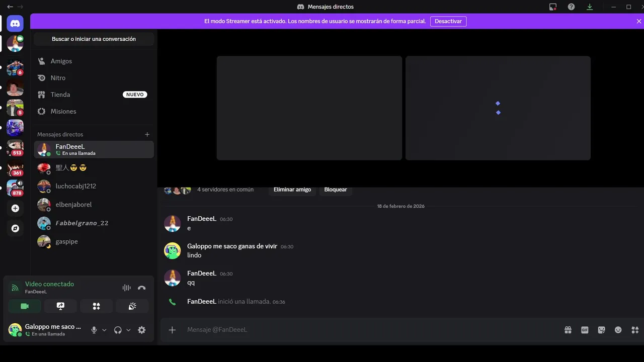Disconnect from the call

point(142,288)
